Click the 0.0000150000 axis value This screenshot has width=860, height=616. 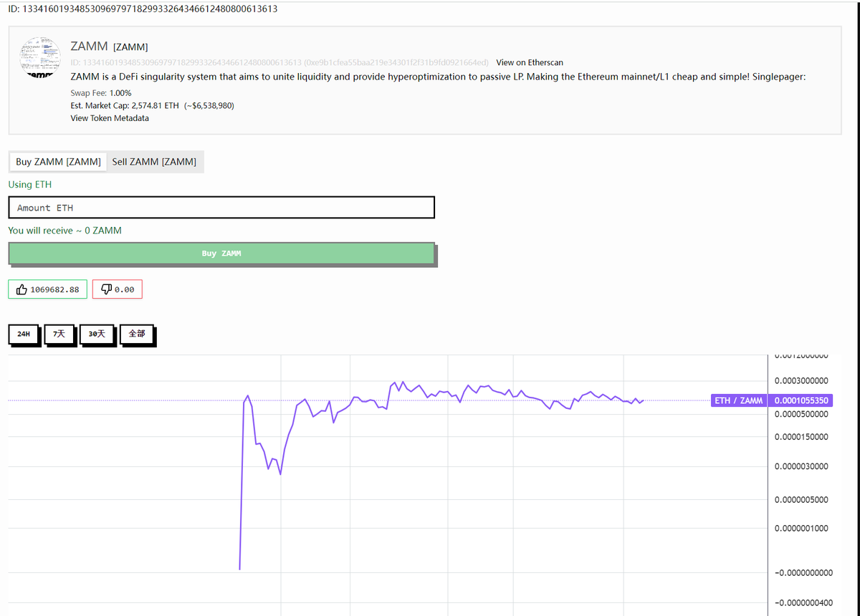[801, 436]
